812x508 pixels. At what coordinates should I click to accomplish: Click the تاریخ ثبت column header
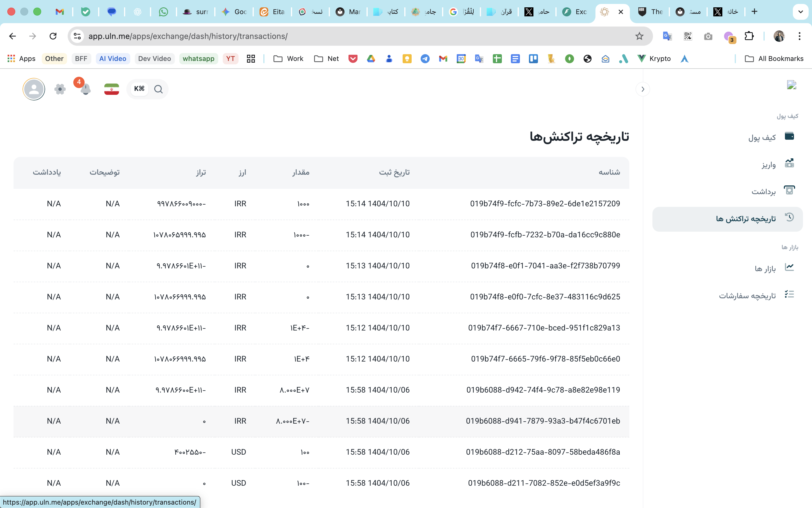(394, 172)
